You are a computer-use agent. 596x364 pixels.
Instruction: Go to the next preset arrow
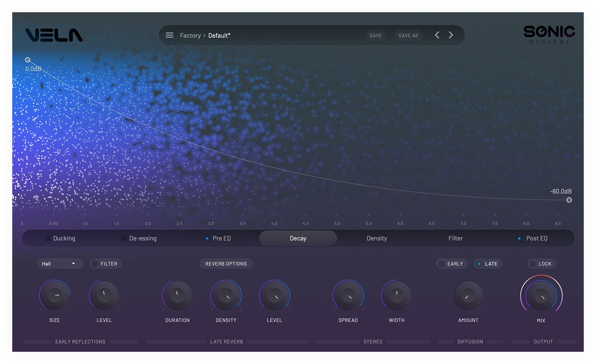pyautogui.click(x=451, y=35)
